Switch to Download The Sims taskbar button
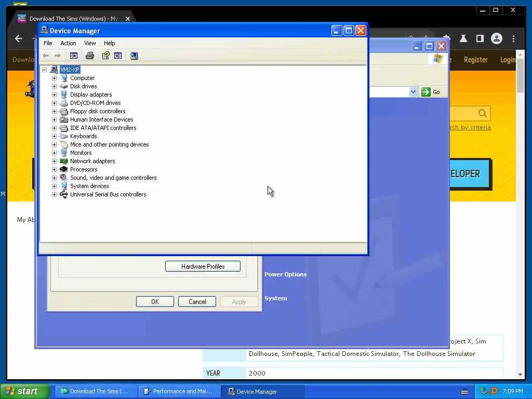 coord(96,391)
